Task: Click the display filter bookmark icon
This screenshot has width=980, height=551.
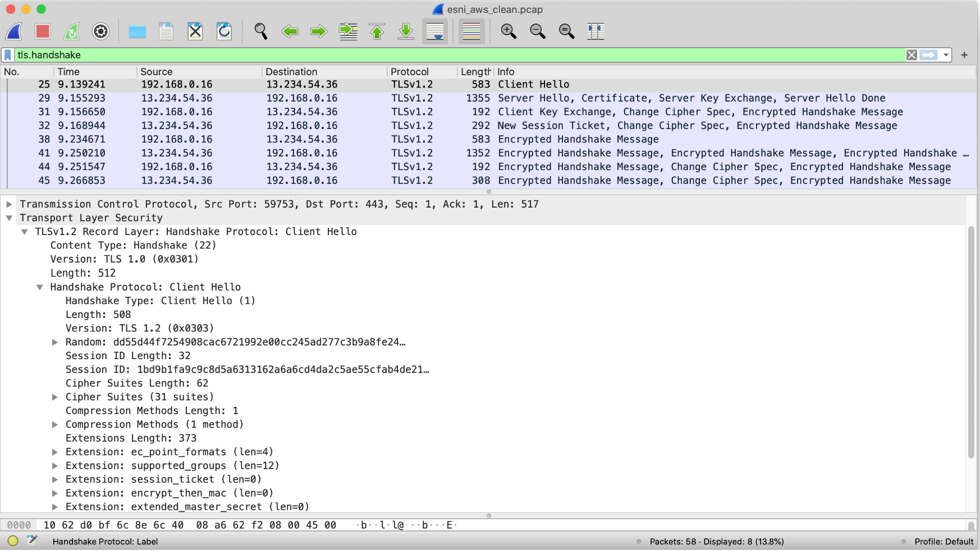Action: tap(8, 55)
